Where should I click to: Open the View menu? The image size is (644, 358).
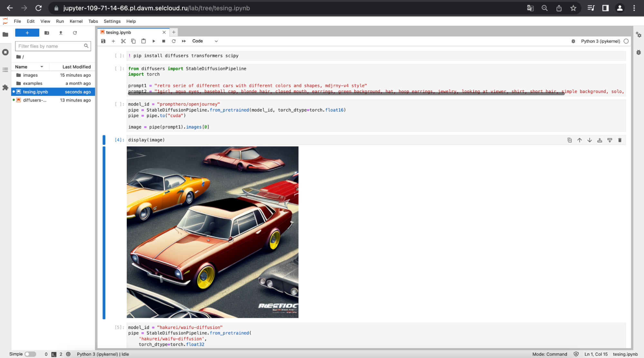coord(45,21)
